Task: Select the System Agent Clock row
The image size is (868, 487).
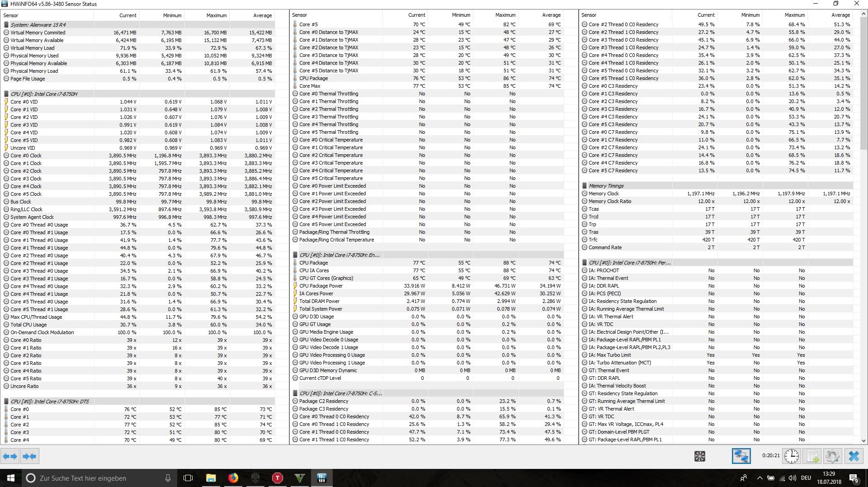Action: (137, 217)
